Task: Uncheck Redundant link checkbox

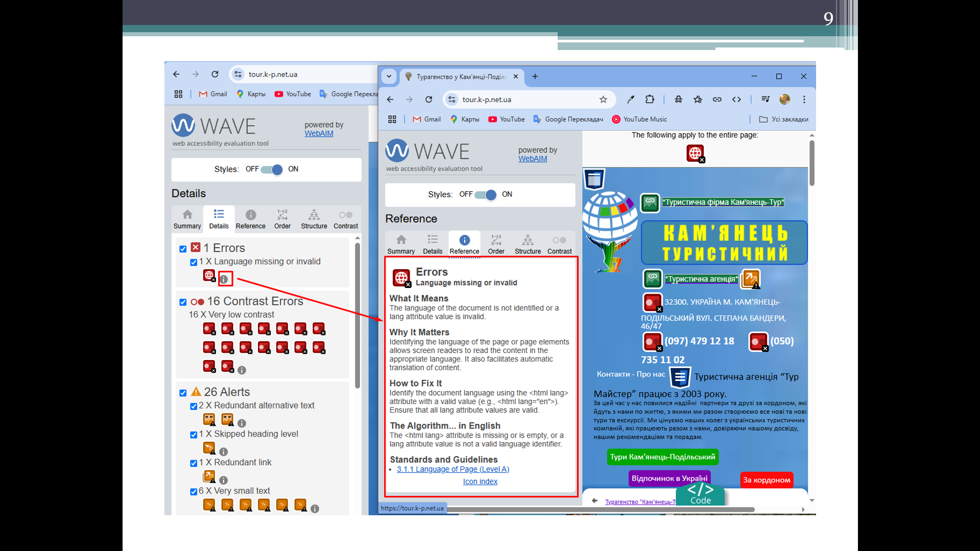Action: coord(194,464)
